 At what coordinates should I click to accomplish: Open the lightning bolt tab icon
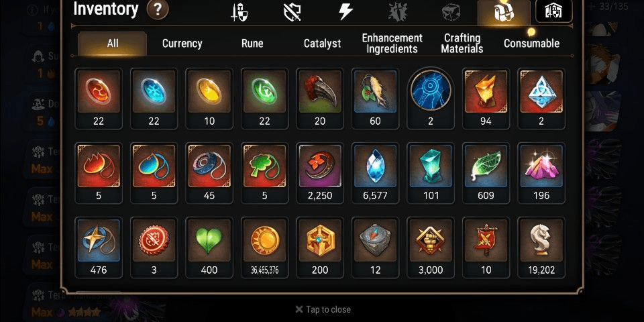tap(345, 12)
